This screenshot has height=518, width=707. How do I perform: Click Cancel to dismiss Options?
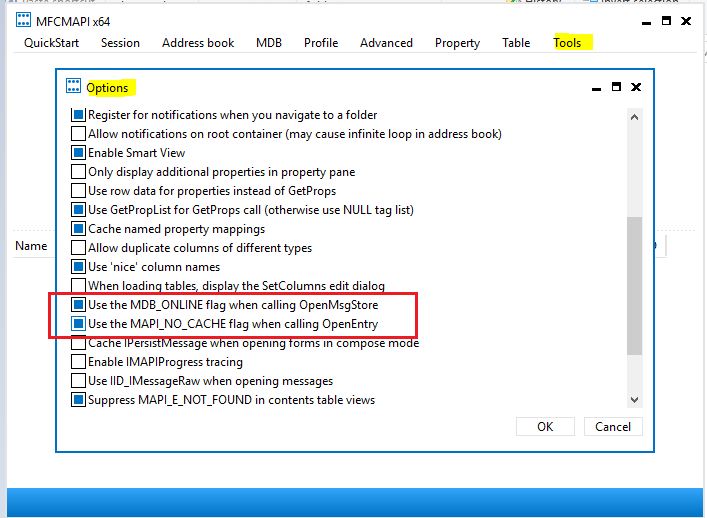click(x=613, y=426)
